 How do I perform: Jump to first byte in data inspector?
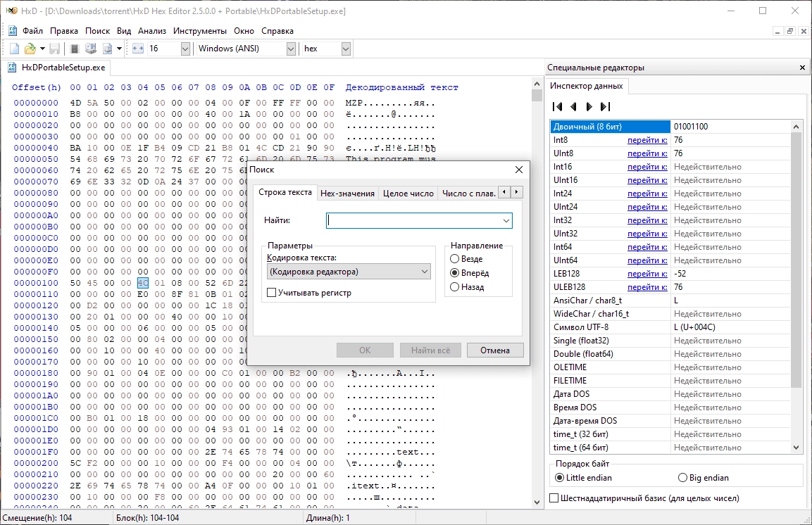coord(557,106)
